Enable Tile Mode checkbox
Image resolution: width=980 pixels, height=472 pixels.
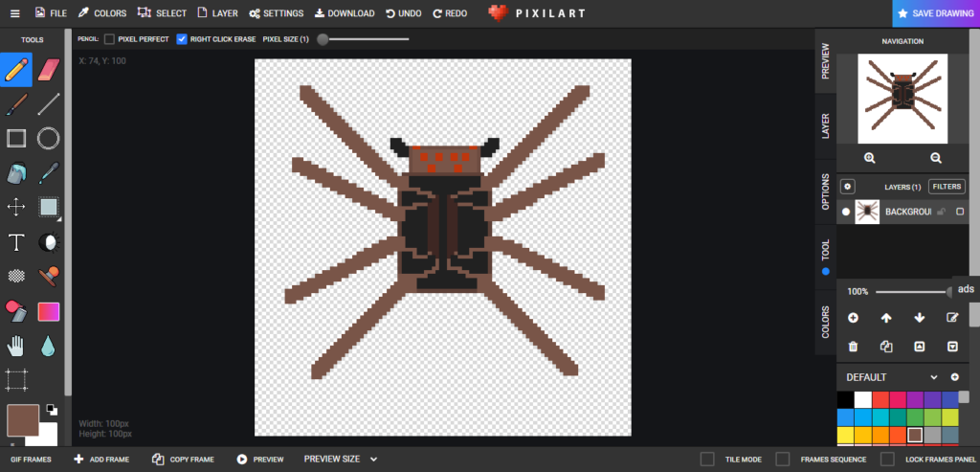click(707, 460)
